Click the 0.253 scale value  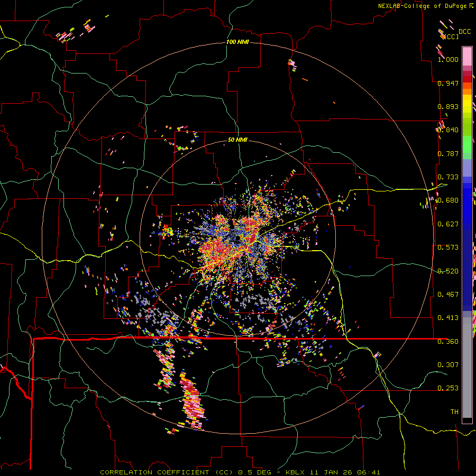coord(448,388)
